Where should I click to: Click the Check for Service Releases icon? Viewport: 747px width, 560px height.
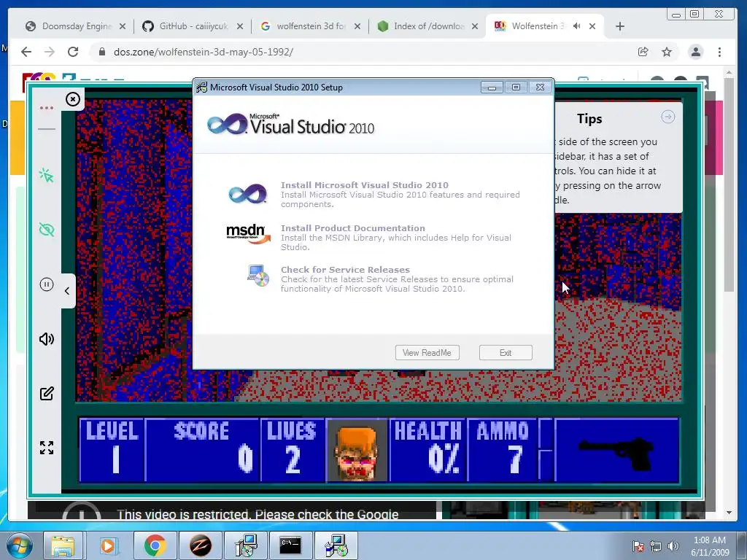(258, 276)
